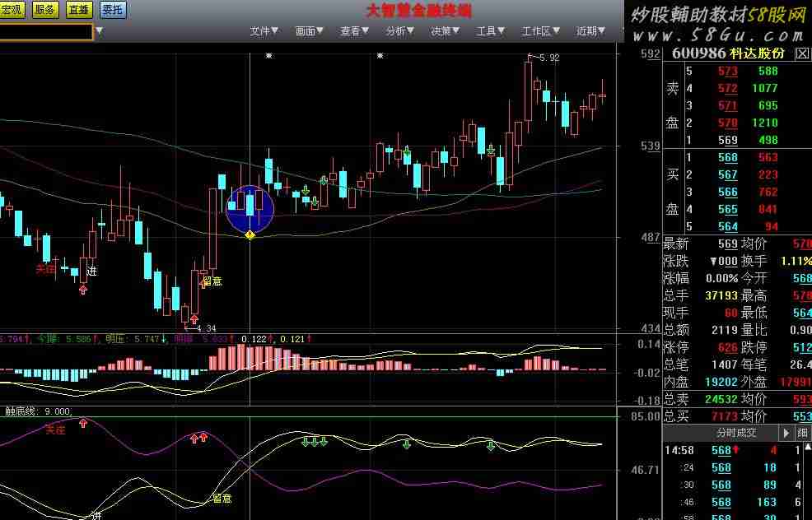
Task: Click the 直播 live broadcast button
Action: [79, 10]
